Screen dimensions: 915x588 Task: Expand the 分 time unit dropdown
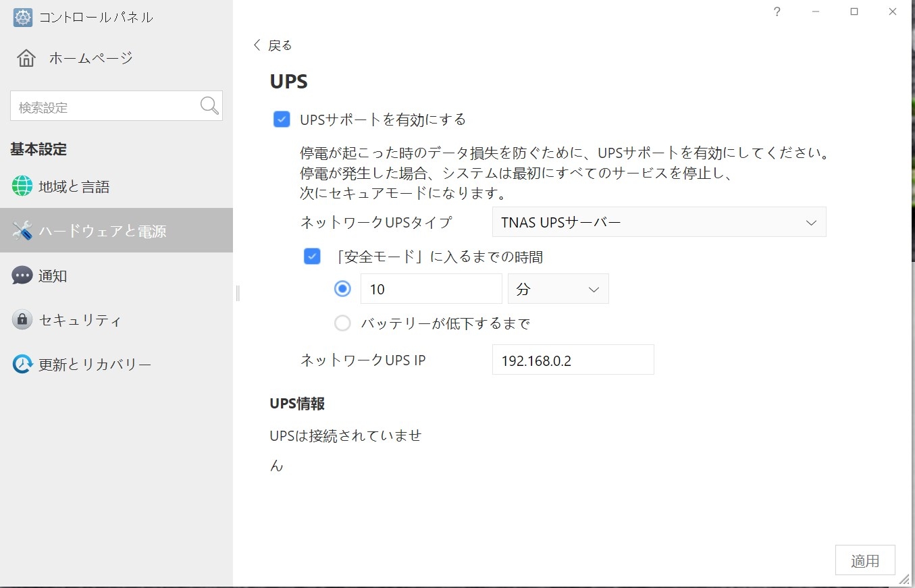[558, 289]
